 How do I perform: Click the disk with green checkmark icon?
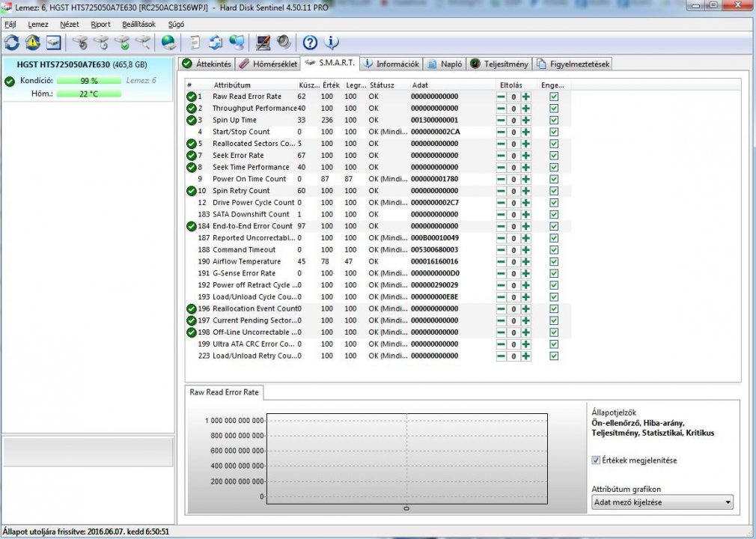point(123,43)
